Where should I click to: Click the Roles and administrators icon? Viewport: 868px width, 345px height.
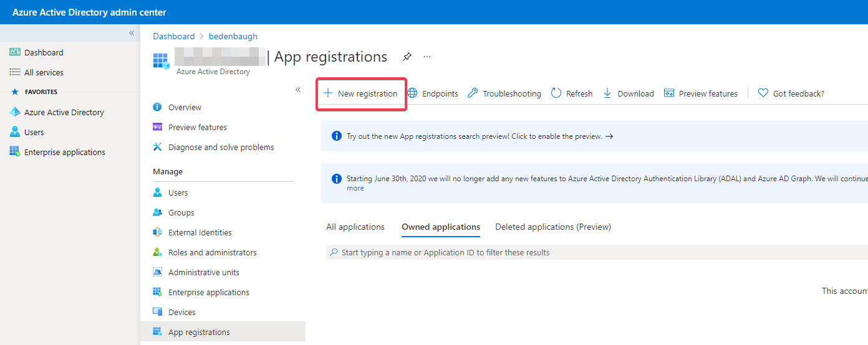pyautogui.click(x=157, y=252)
